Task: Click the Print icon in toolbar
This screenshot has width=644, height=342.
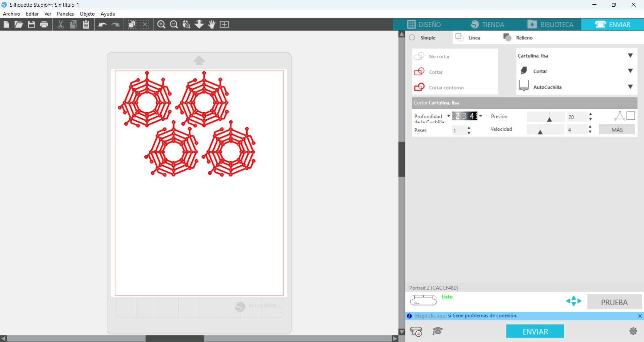Action: (44, 24)
